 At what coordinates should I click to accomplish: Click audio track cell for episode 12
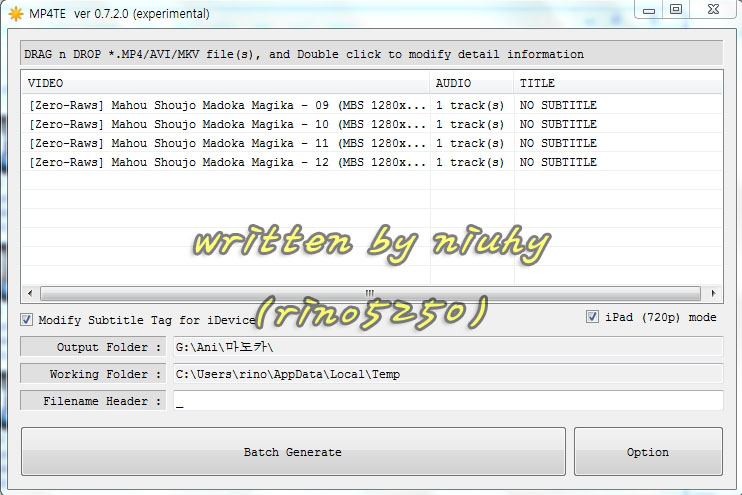(470, 162)
